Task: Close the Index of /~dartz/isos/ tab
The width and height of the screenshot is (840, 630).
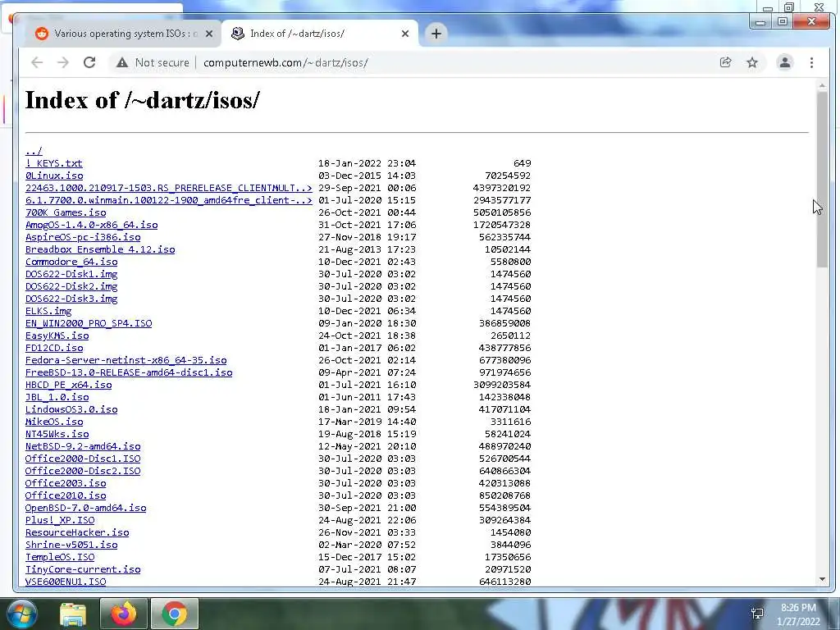Action: tap(405, 34)
